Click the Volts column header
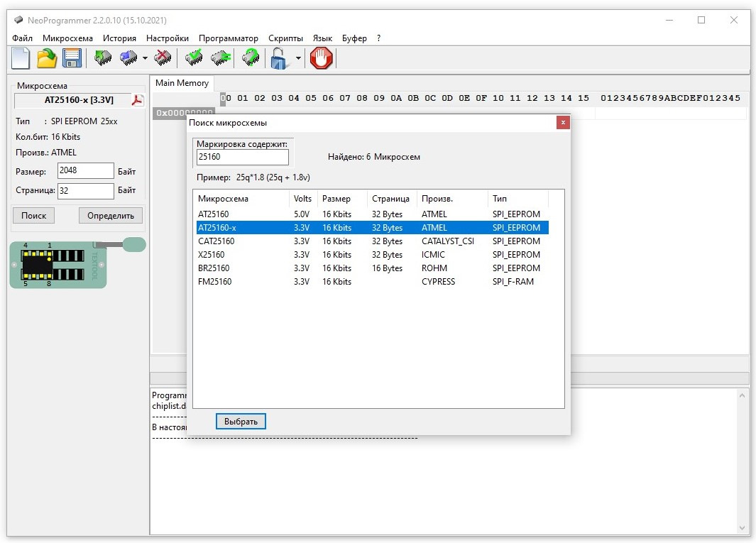Image resolution: width=756 pixels, height=543 pixels. pos(304,199)
